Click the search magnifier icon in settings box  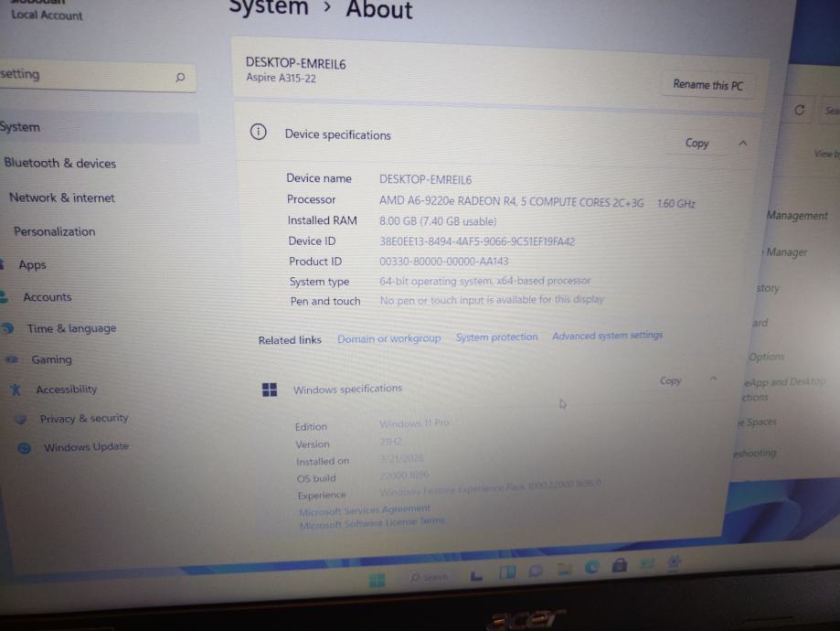pyautogui.click(x=181, y=77)
